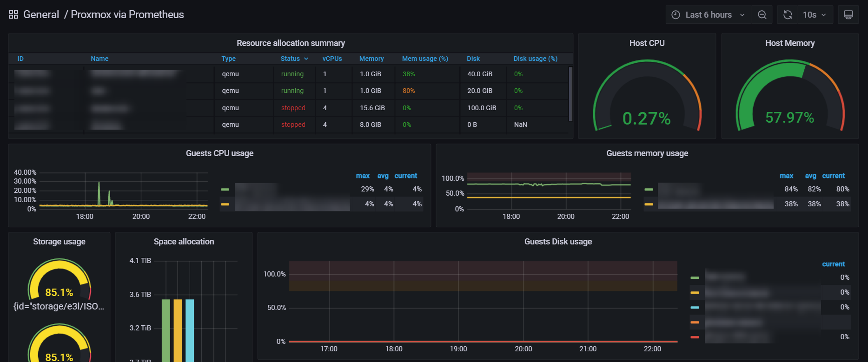Open the Guests CPU usage panel title menu
The image size is (868, 362).
point(219,153)
